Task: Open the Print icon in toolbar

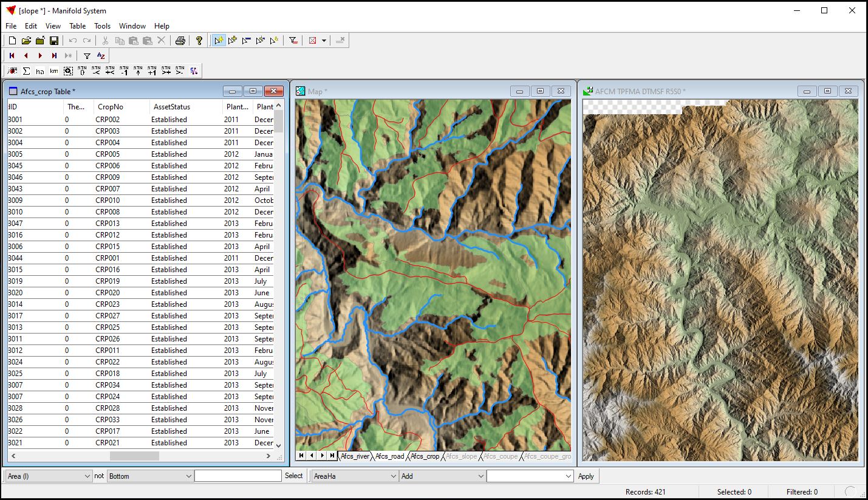Action: (180, 41)
